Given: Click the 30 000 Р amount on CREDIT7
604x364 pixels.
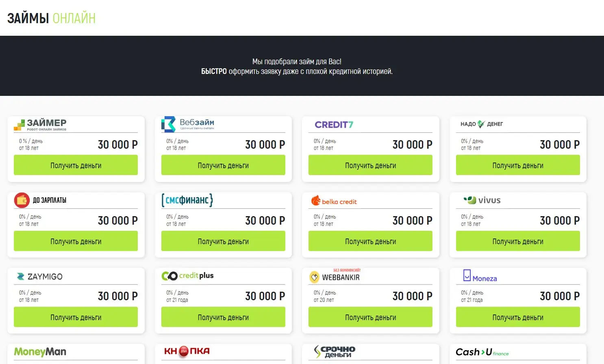Looking at the screenshot, I should pos(413,145).
